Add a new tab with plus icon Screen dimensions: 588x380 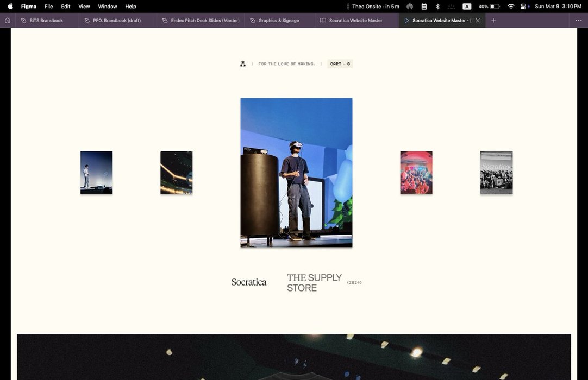point(493,21)
